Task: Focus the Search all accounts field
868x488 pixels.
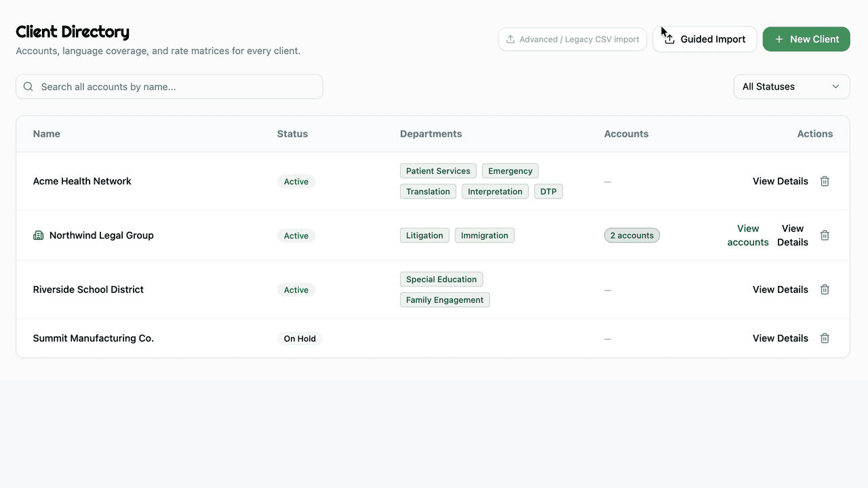Action: click(170, 87)
